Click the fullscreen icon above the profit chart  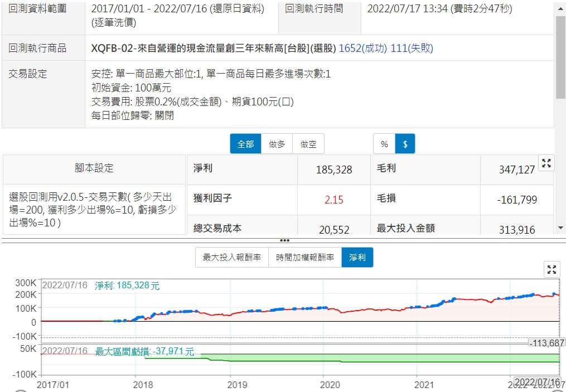[552, 270]
